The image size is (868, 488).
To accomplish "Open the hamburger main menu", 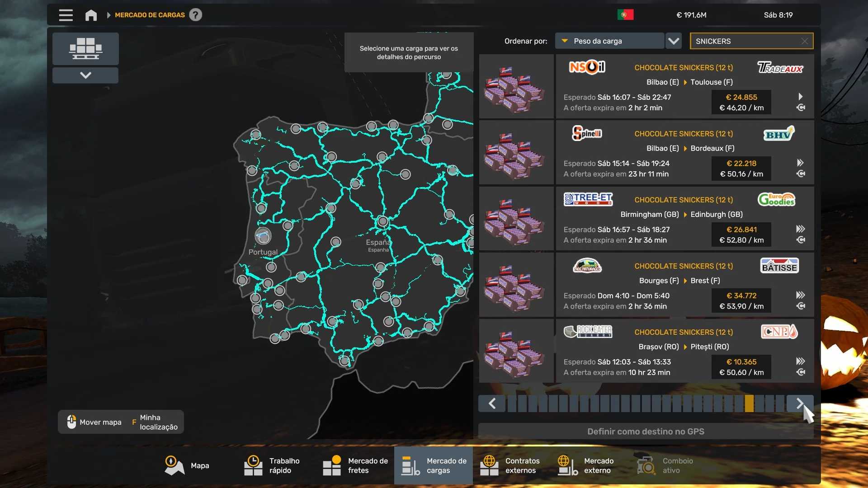I will (x=66, y=15).
